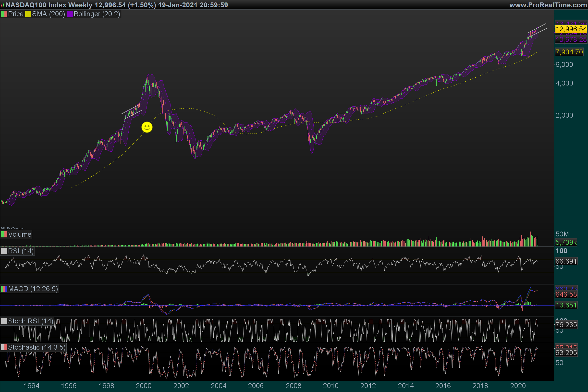Click the Price legend red-green icon
The image size is (588, 392).
point(4,14)
